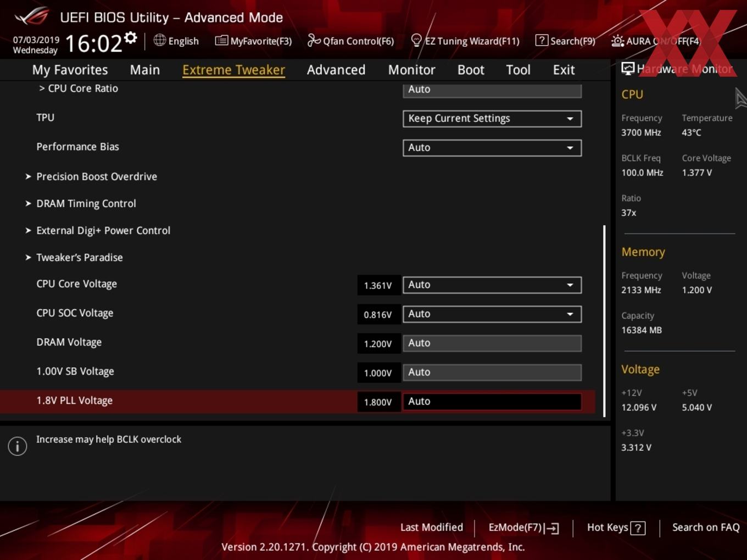The width and height of the screenshot is (747, 560).
Task: Click the MyFavorite list icon
Action: click(x=221, y=41)
